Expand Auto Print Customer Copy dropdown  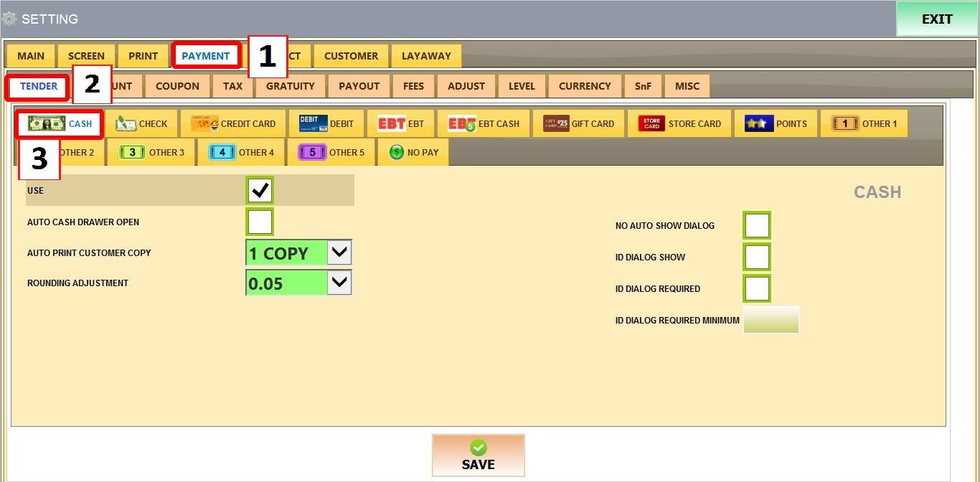(339, 252)
